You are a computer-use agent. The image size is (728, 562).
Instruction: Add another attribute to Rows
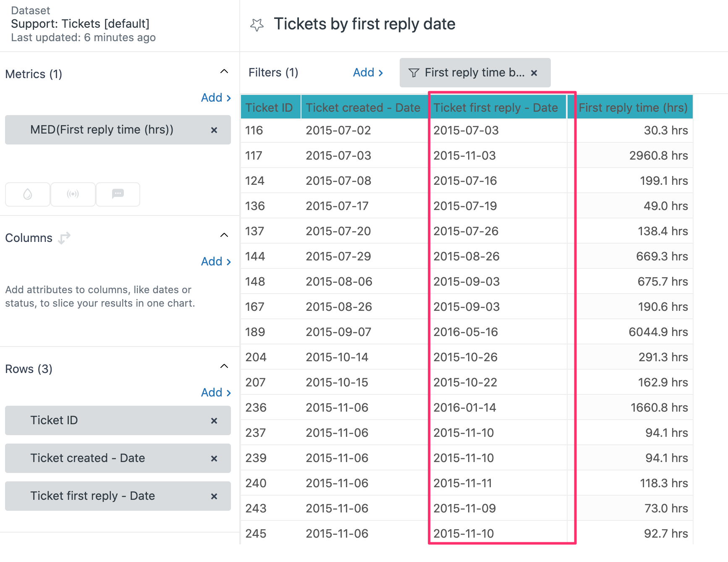click(216, 393)
